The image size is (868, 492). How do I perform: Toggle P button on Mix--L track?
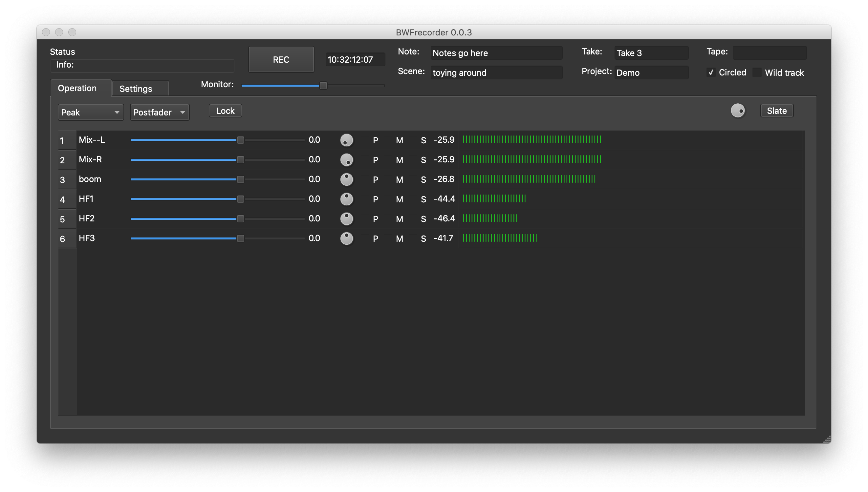pyautogui.click(x=375, y=140)
